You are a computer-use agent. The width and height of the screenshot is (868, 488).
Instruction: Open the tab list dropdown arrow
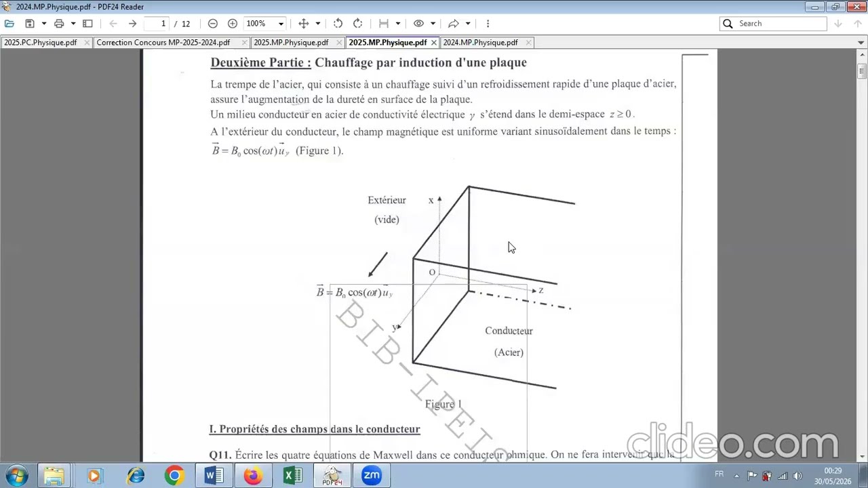pyautogui.click(x=861, y=43)
